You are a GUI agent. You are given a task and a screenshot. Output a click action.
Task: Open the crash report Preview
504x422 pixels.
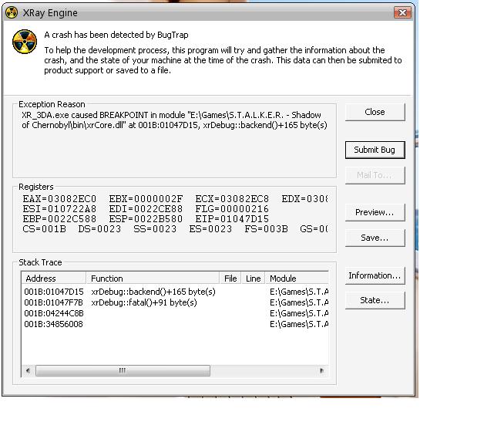point(375,212)
